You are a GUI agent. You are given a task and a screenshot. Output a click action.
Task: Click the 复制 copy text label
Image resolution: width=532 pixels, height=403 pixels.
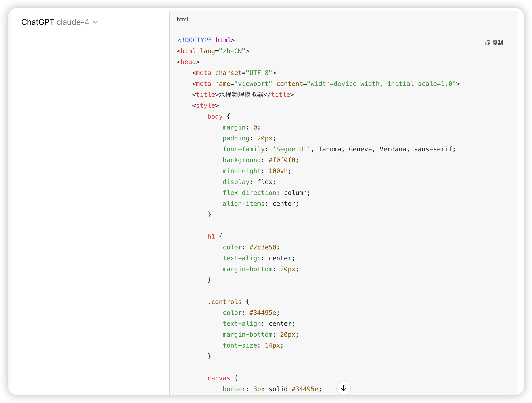click(x=497, y=43)
